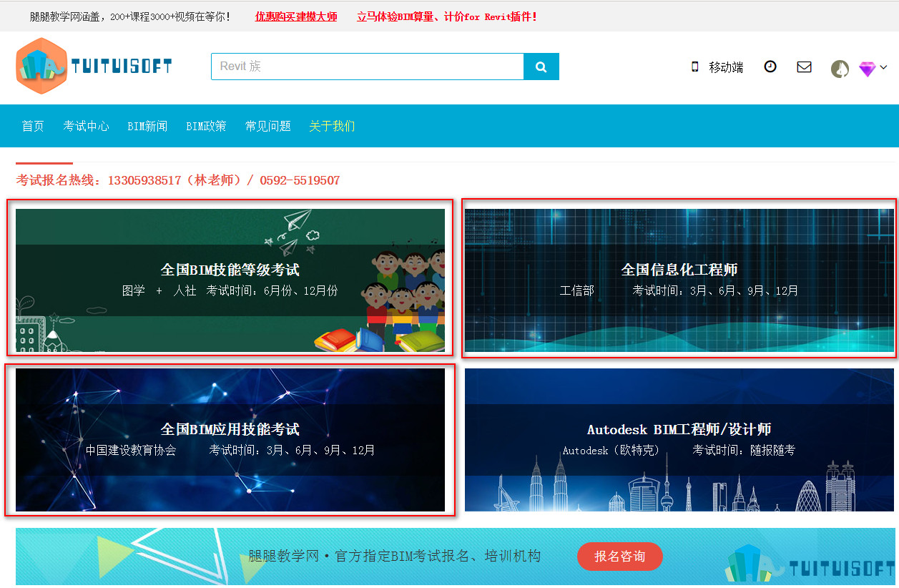Click the magnifier search button
The image size is (899, 588).
pyautogui.click(x=541, y=67)
